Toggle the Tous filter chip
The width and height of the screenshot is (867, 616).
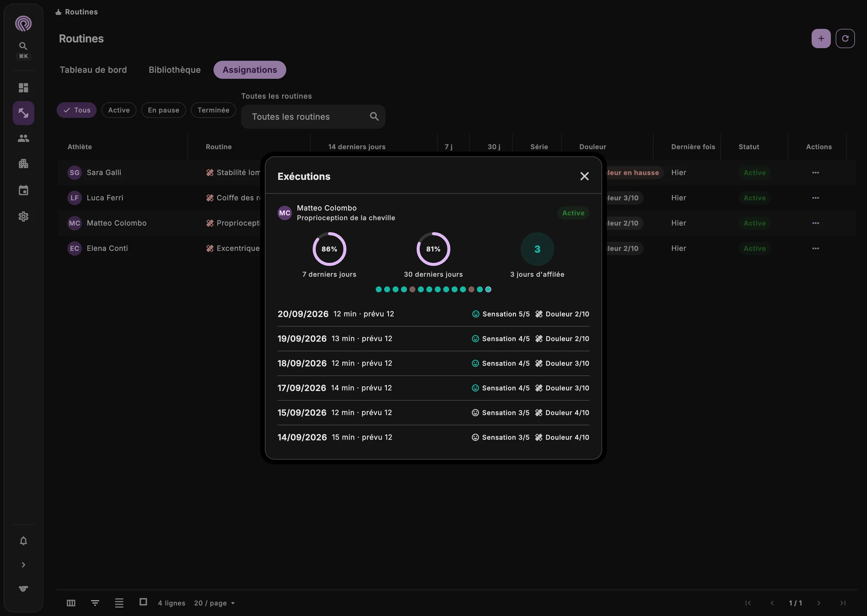77,110
